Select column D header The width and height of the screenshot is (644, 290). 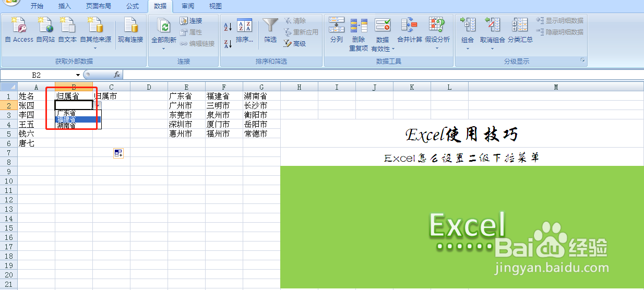(x=149, y=87)
